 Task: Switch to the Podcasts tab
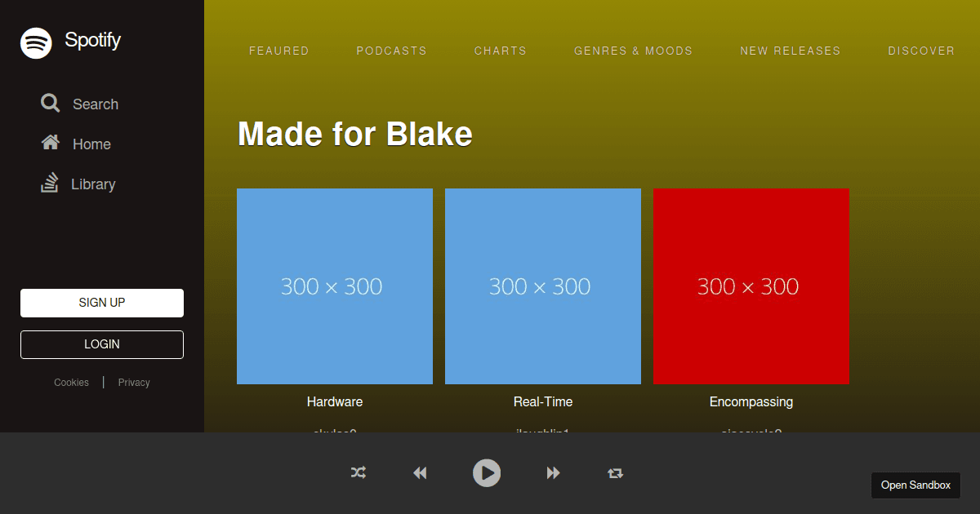coord(392,51)
